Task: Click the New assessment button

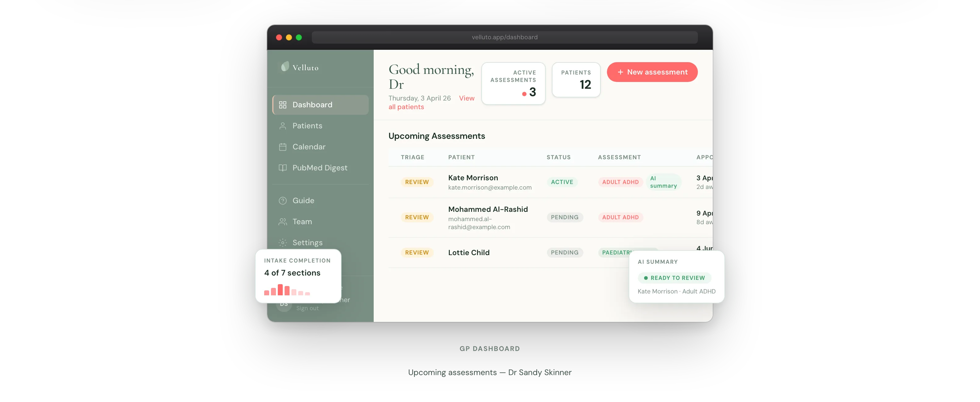Action: point(652,72)
